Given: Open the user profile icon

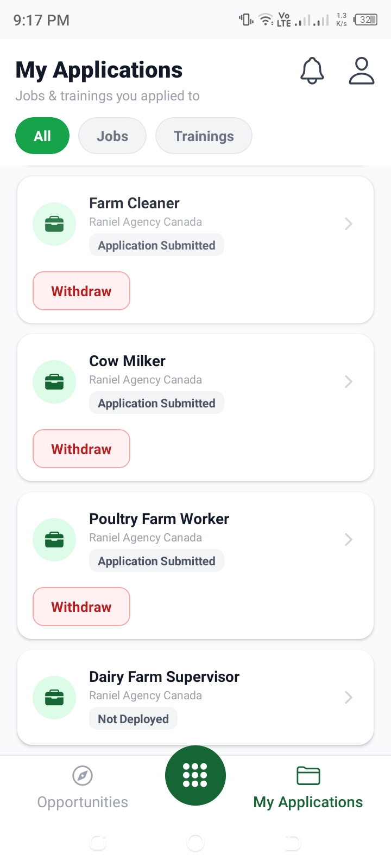Looking at the screenshot, I should 362,71.
